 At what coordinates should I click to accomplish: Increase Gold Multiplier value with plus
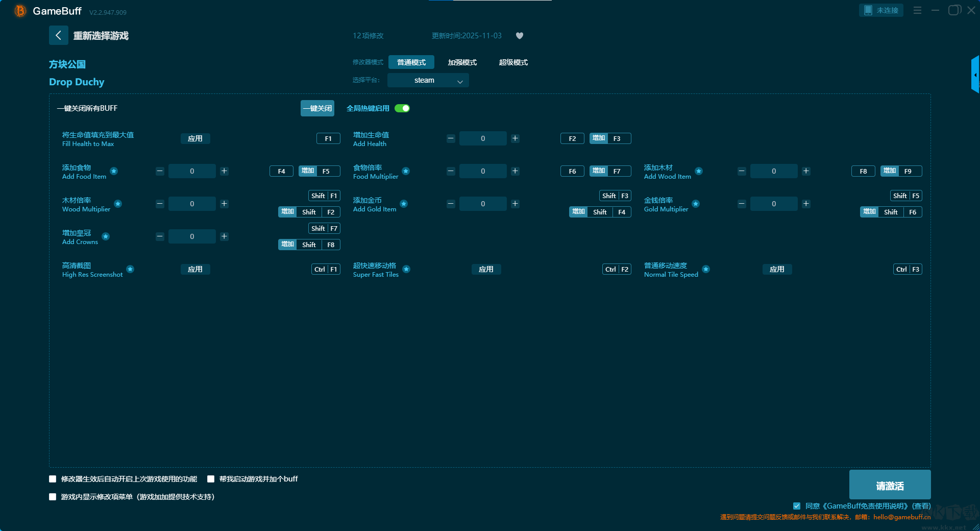click(806, 204)
